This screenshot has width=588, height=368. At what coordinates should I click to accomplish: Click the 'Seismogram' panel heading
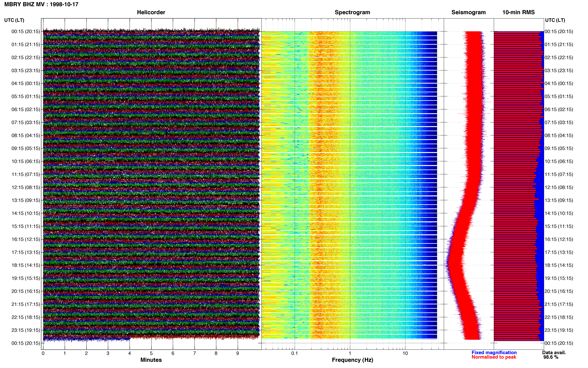tap(469, 12)
